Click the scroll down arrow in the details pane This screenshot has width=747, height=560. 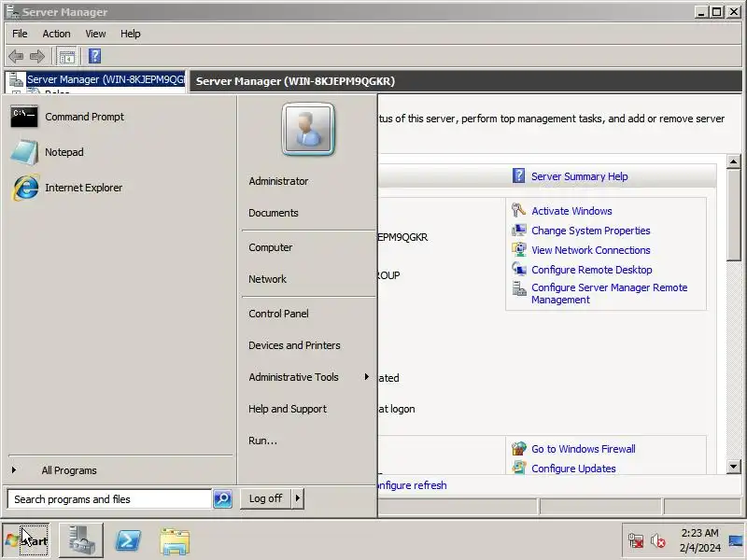tap(734, 467)
